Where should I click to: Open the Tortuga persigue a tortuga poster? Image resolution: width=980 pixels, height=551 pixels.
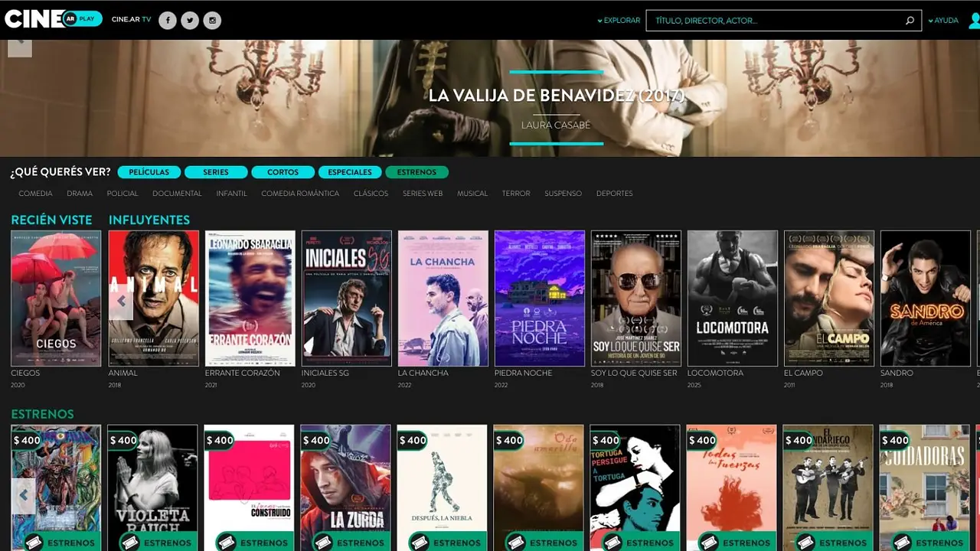(635, 487)
